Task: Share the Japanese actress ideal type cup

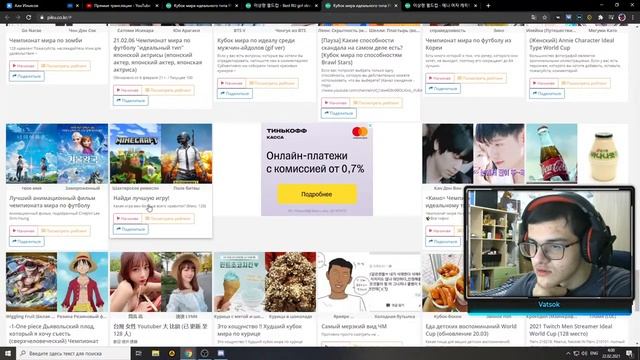Action: [131, 100]
